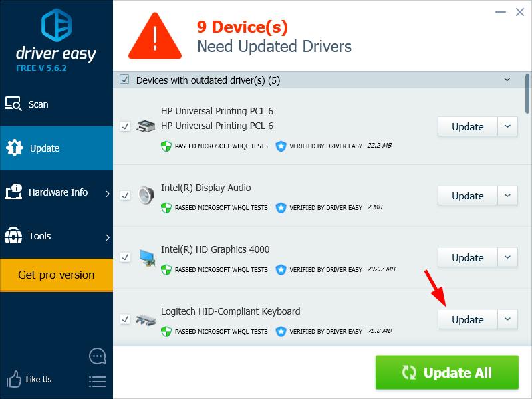Click the device list vertical scrollbar

point(527,94)
